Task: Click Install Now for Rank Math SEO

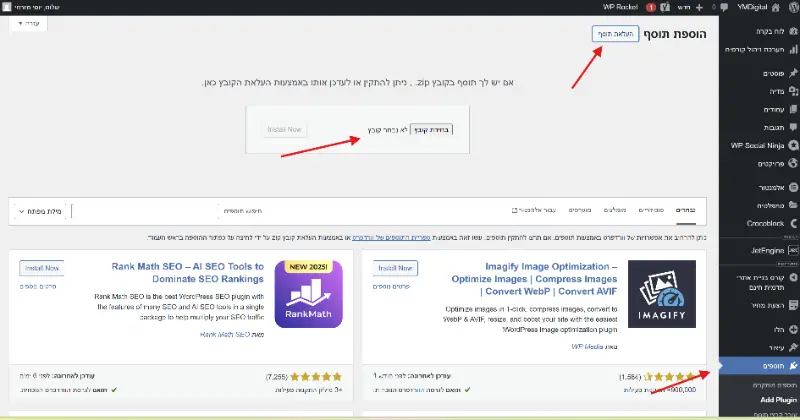Action: (x=42, y=268)
